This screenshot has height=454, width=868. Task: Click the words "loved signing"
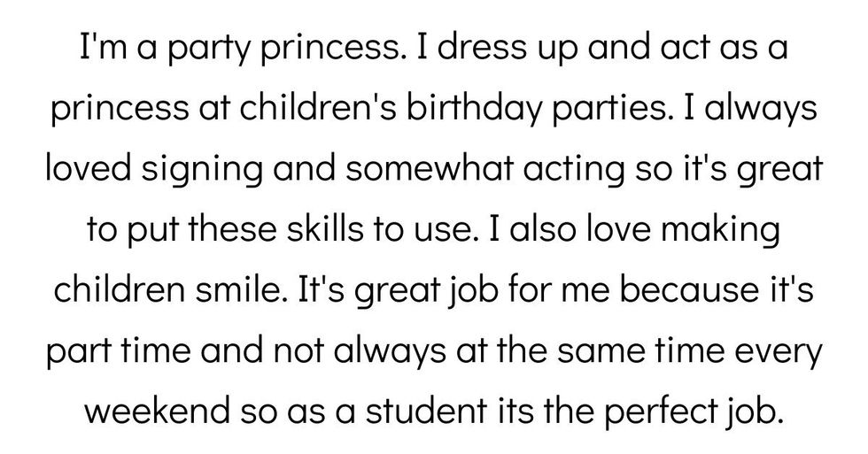coord(145,170)
